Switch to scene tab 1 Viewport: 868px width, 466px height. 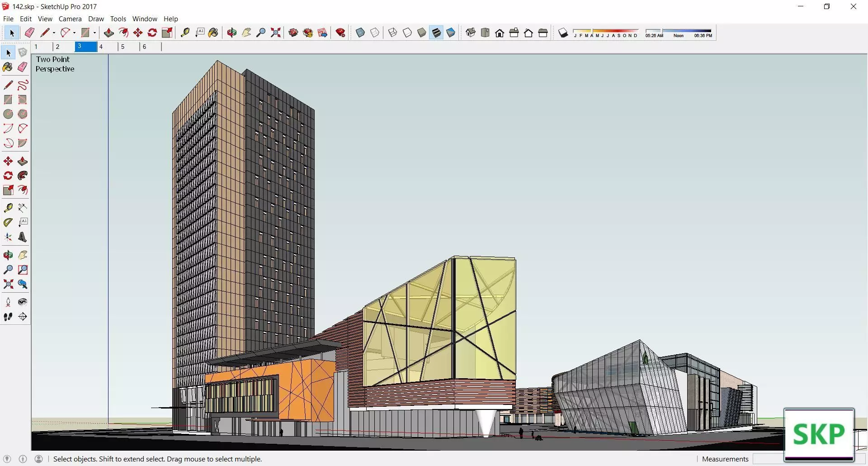click(42, 47)
